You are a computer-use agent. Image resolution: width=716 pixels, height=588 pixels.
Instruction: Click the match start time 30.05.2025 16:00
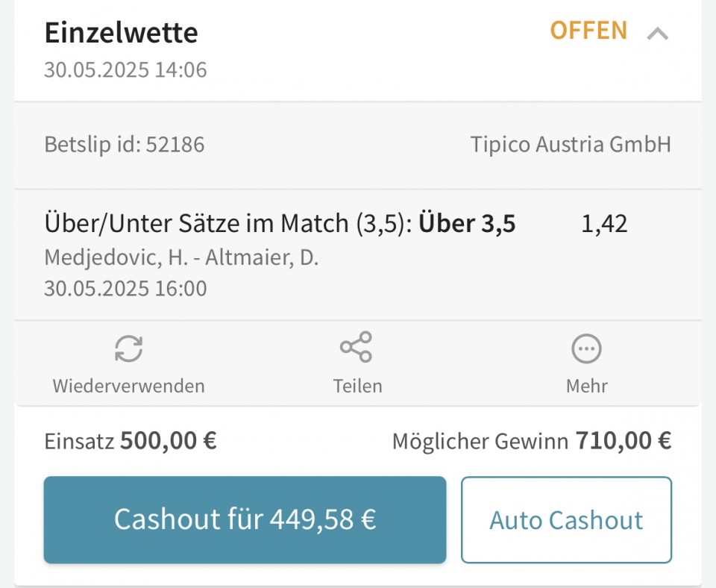(125, 289)
